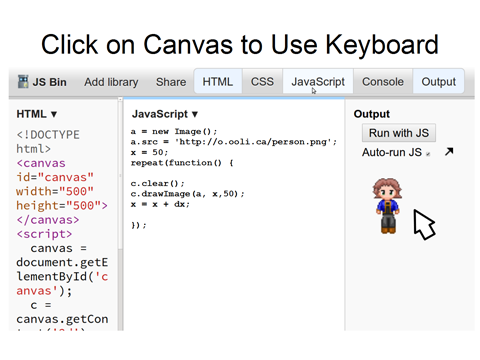Screen dimensions: 480x360
Task: Click the pop-out arrow icon in Output
Action: click(449, 152)
